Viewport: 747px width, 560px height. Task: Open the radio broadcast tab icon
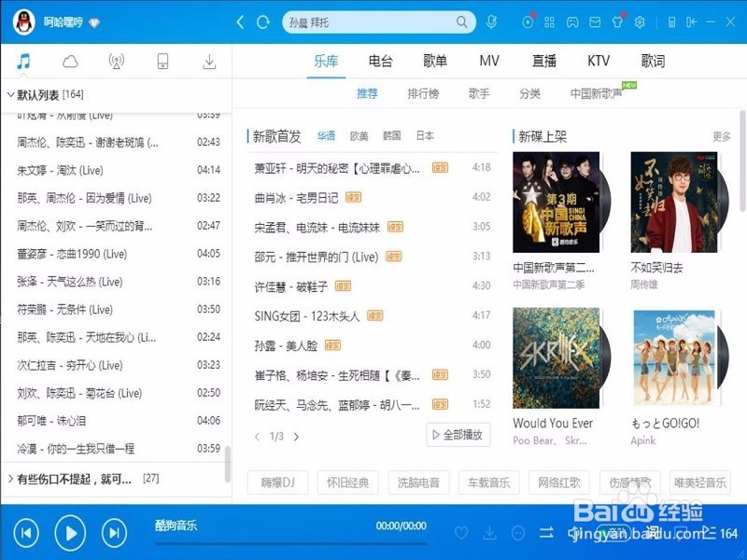[116, 61]
